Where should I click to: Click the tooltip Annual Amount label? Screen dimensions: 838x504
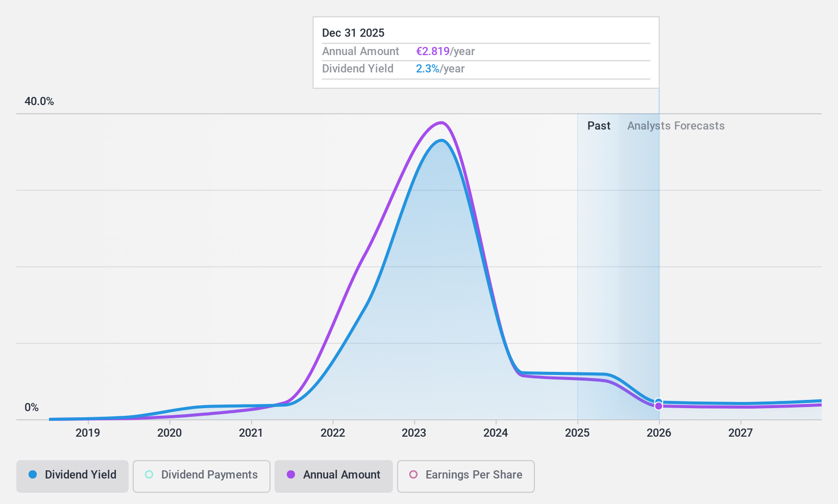pos(360,52)
